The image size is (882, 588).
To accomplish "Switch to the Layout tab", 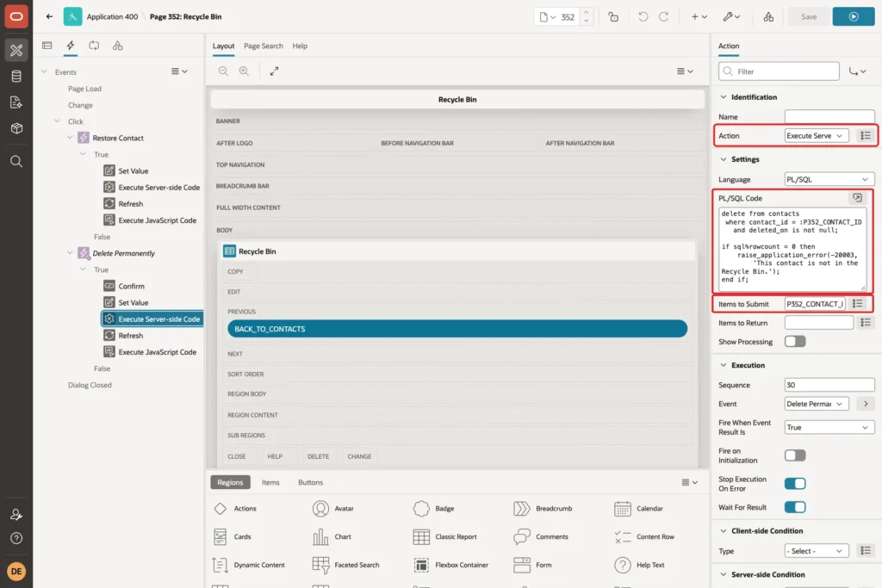I will click(x=223, y=46).
